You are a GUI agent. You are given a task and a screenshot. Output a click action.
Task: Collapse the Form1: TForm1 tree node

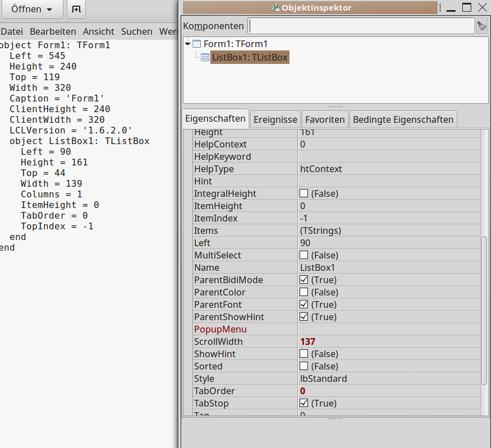[187, 44]
